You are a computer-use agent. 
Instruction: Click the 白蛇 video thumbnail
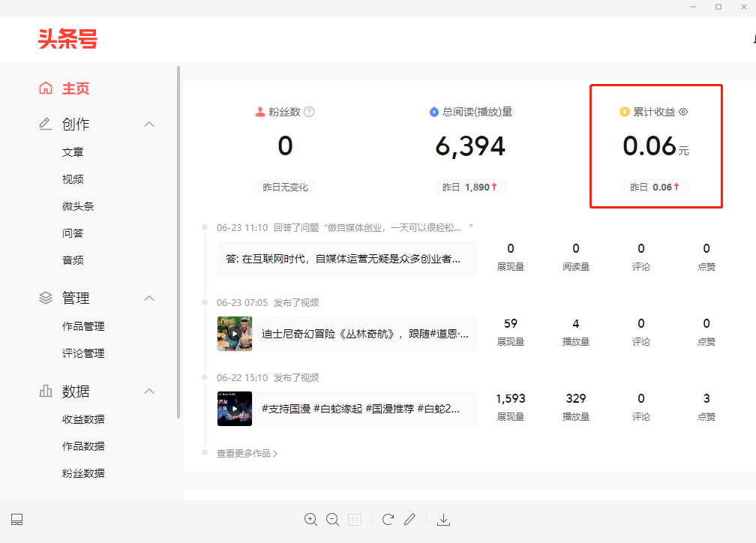234,409
